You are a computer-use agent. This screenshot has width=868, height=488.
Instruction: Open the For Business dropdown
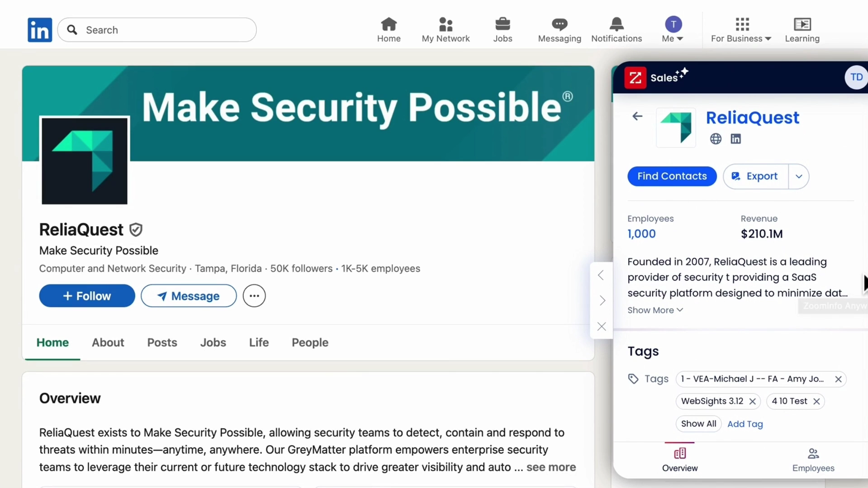coord(741,30)
